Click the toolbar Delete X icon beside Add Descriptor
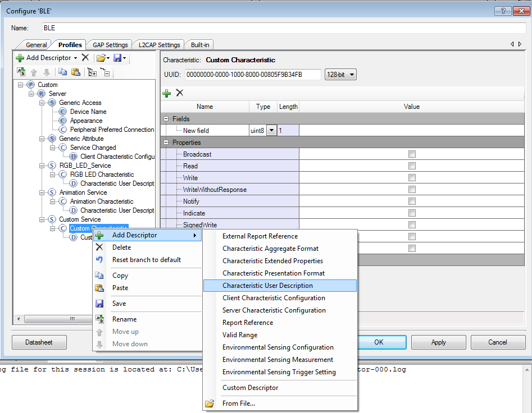 coord(85,58)
